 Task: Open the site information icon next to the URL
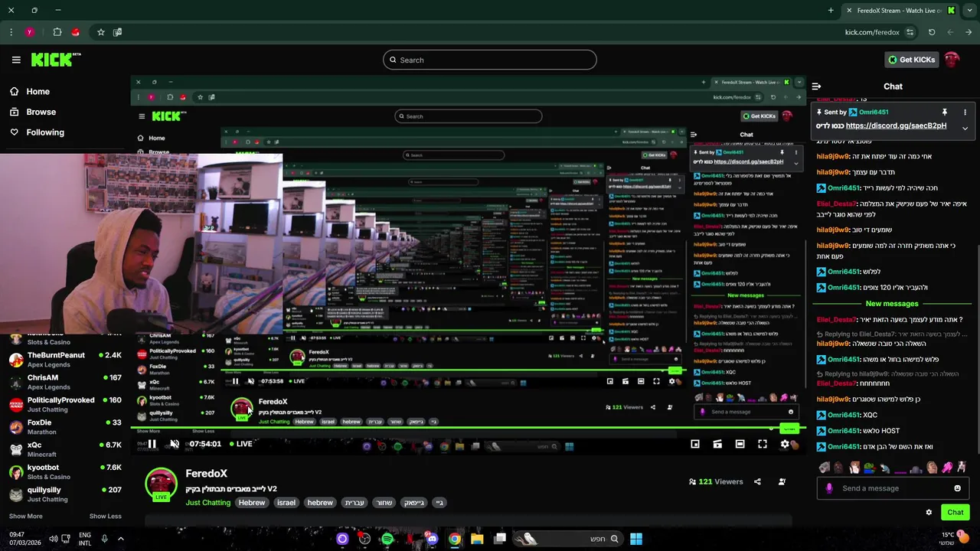pos(910,32)
